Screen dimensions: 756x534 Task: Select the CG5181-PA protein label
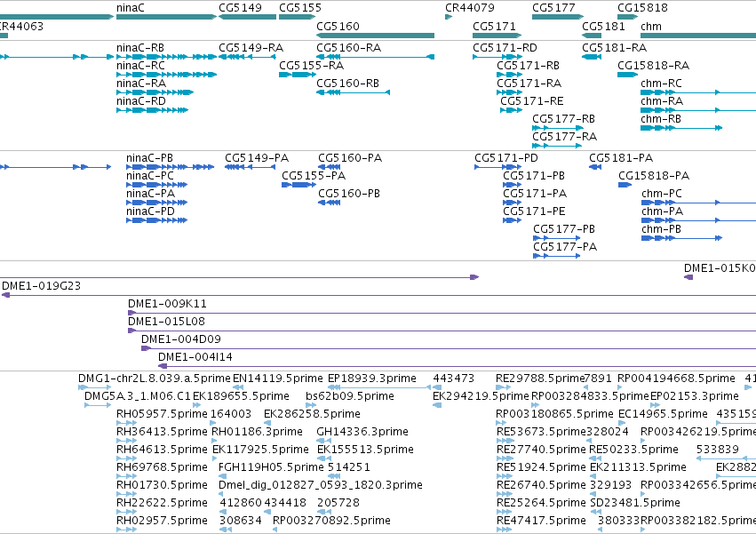click(621, 158)
